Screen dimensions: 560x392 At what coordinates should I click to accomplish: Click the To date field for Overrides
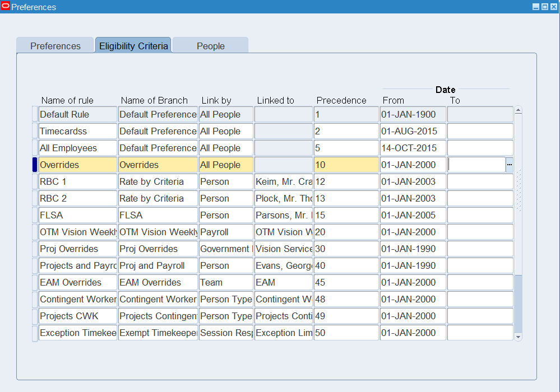[x=476, y=165]
